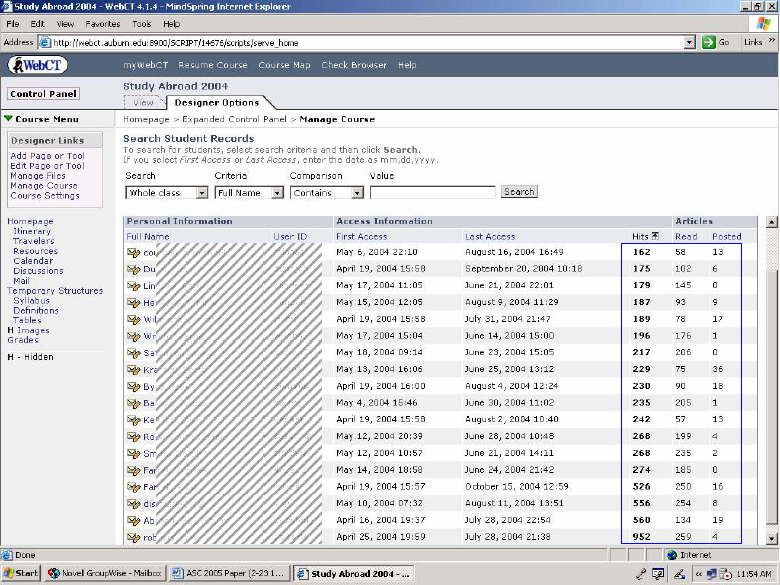Image resolution: width=780 pixels, height=585 pixels.
Task: Click the vertical scrollbar down arrow
Action: (x=772, y=538)
